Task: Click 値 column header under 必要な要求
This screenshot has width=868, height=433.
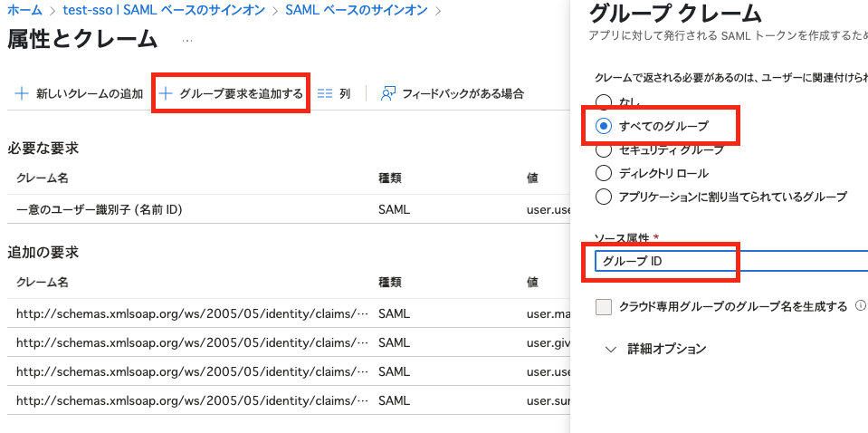Action: pos(532,178)
